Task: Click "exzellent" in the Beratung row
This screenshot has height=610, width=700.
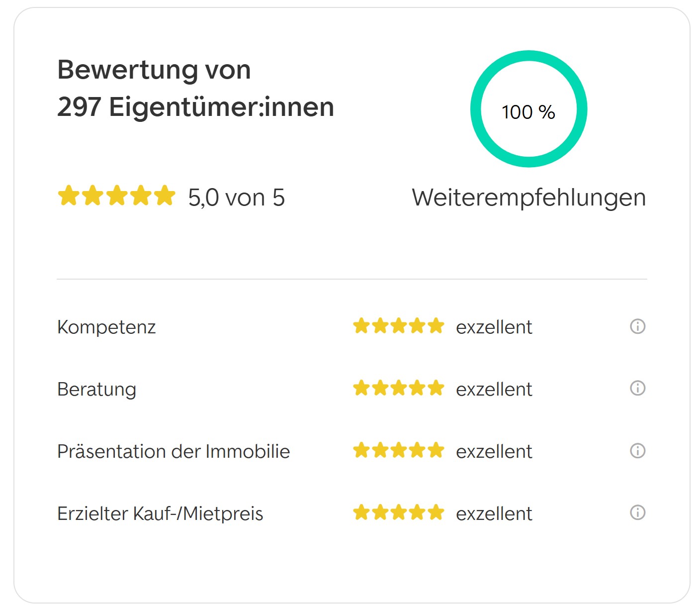Action: 494,389
